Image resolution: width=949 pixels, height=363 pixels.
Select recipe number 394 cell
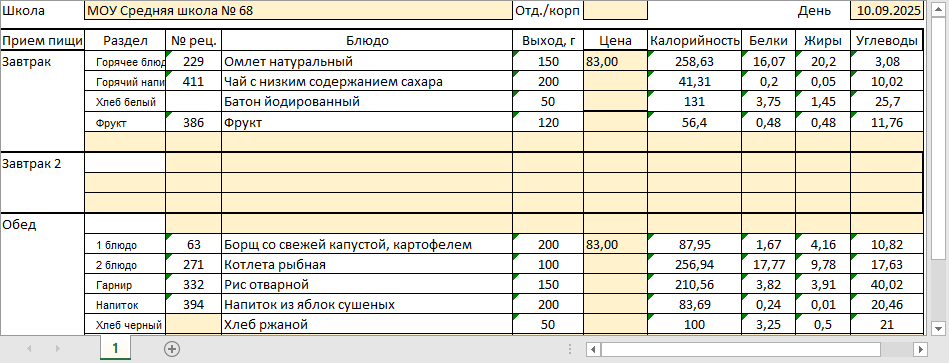coord(194,304)
